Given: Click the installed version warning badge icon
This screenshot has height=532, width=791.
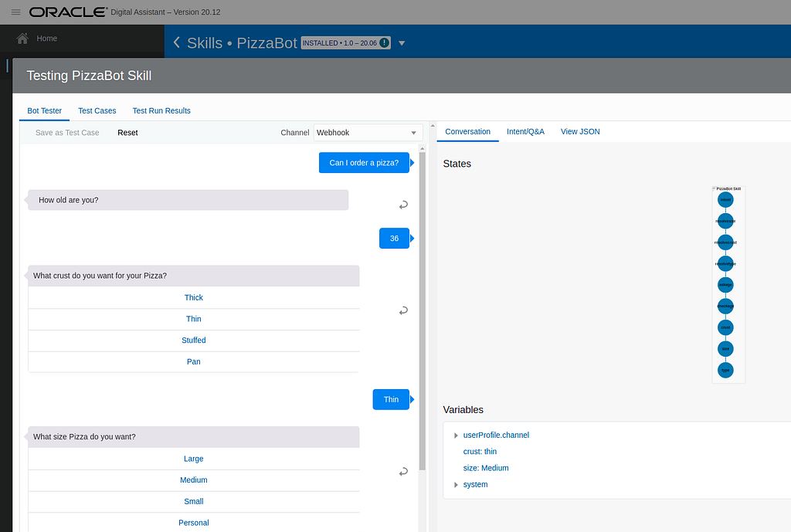Looking at the screenshot, I should [x=385, y=43].
